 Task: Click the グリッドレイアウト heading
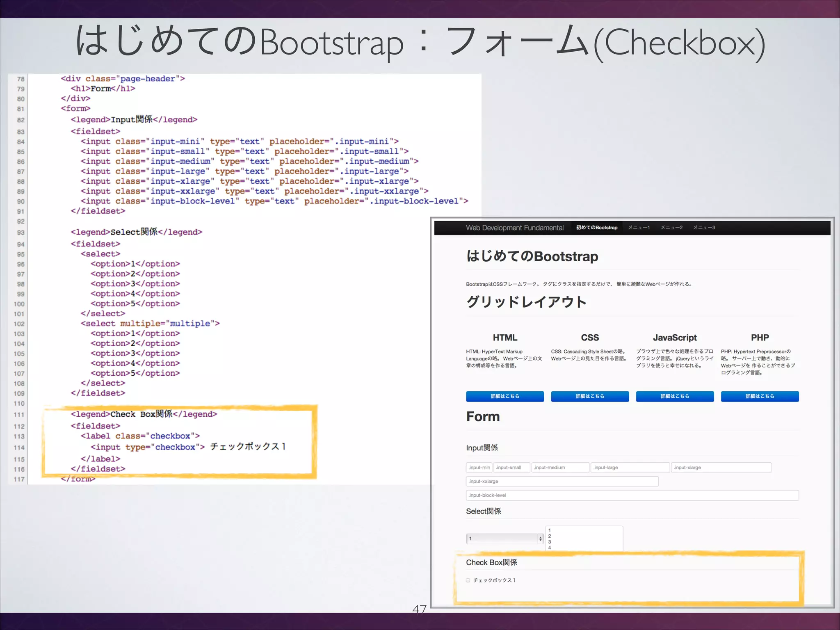pos(526,302)
